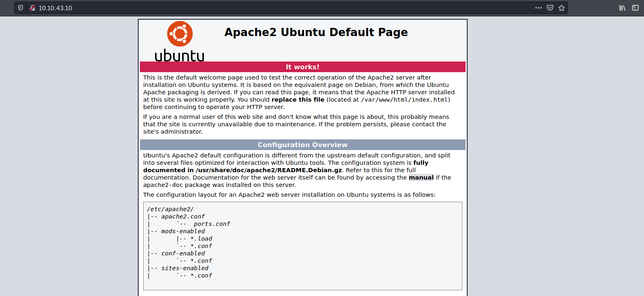This screenshot has width=644, height=296.
Task: Click the *.conf entry under conf-enabled
Action: coord(201,261)
